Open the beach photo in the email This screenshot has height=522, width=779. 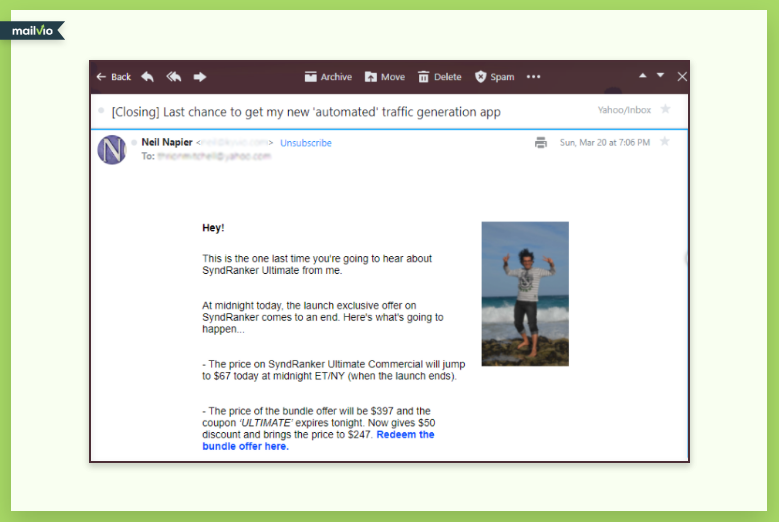tap(525, 294)
